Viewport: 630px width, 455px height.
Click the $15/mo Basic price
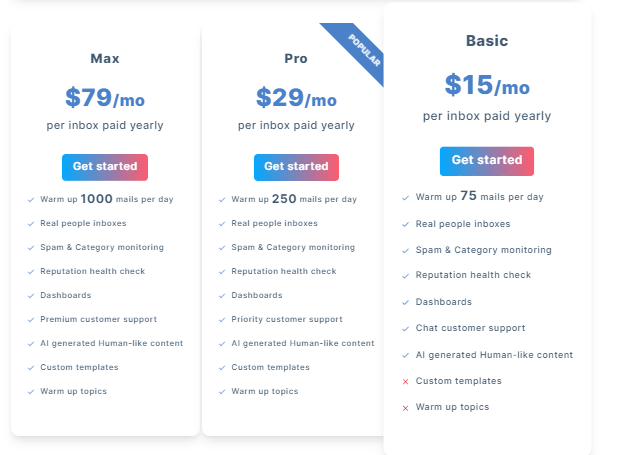[x=487, y=85]
